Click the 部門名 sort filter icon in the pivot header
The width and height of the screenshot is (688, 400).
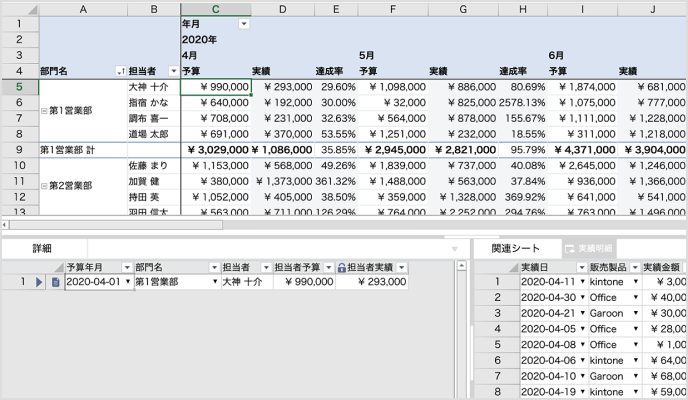coord(121,71)
